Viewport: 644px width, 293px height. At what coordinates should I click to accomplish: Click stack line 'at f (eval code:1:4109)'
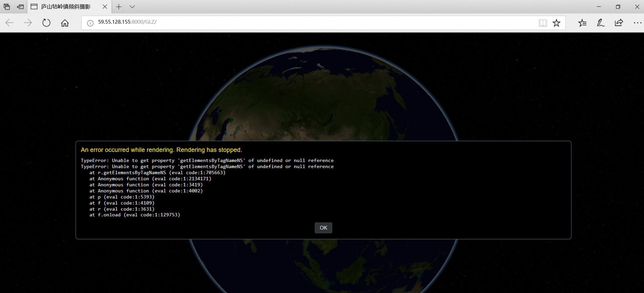[x=122, y=203]
